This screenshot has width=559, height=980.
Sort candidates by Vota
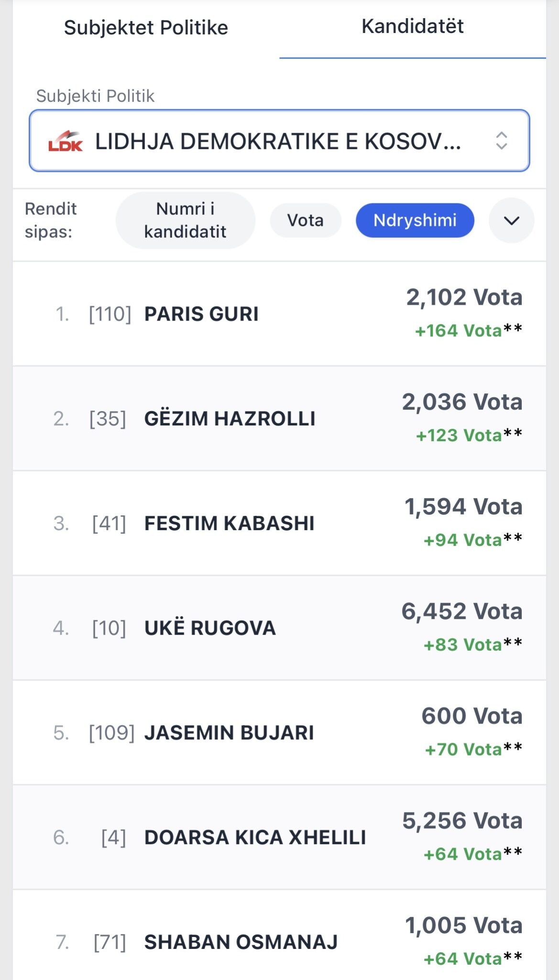(x=305, y=220)
